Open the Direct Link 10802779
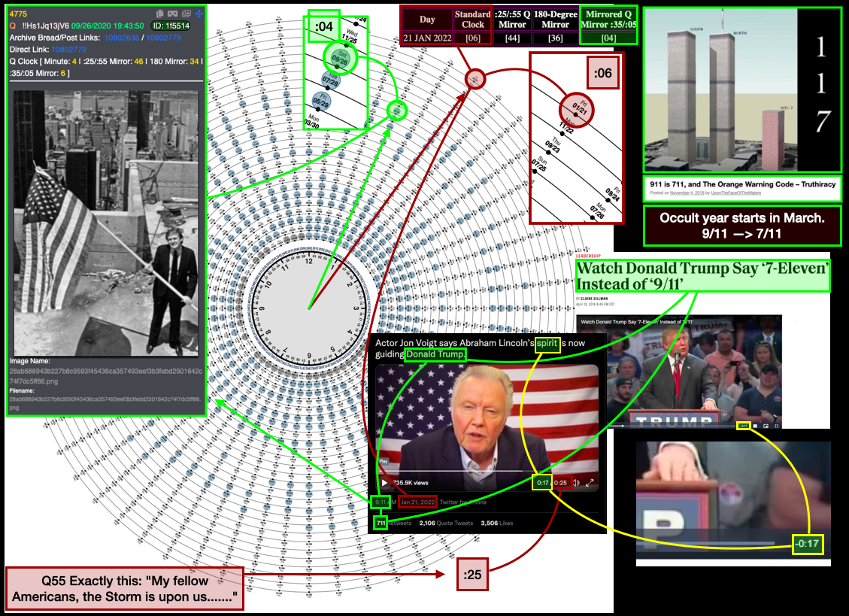849x616 pixels. coord(68,50)
